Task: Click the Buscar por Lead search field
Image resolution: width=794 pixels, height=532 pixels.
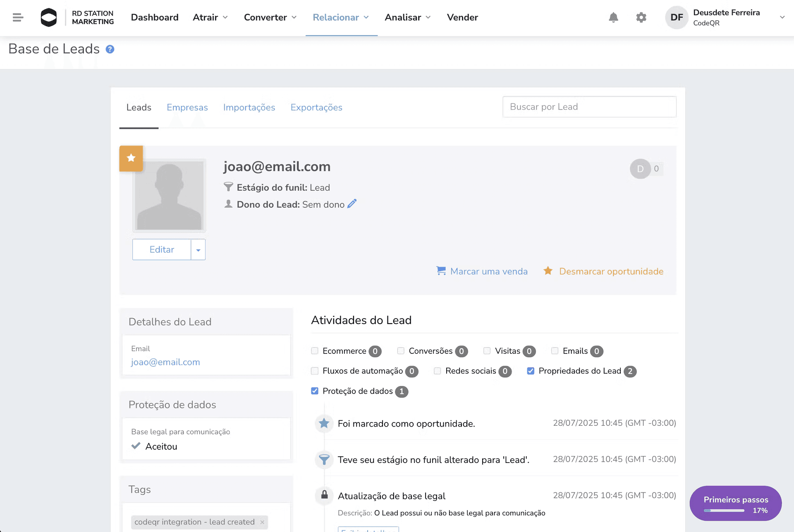Action: tap(589, 107)
